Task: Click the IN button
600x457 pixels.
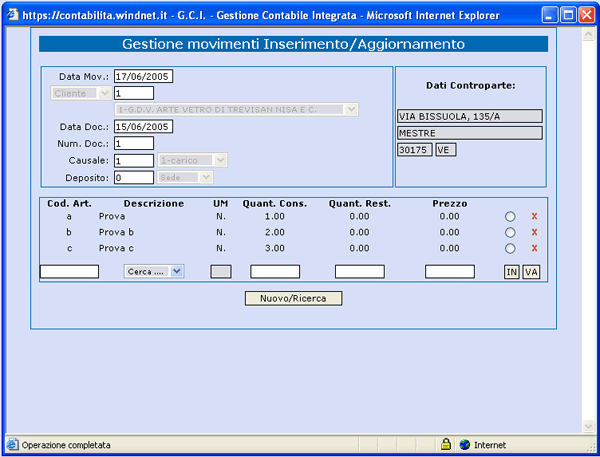Action: point(512,272)
